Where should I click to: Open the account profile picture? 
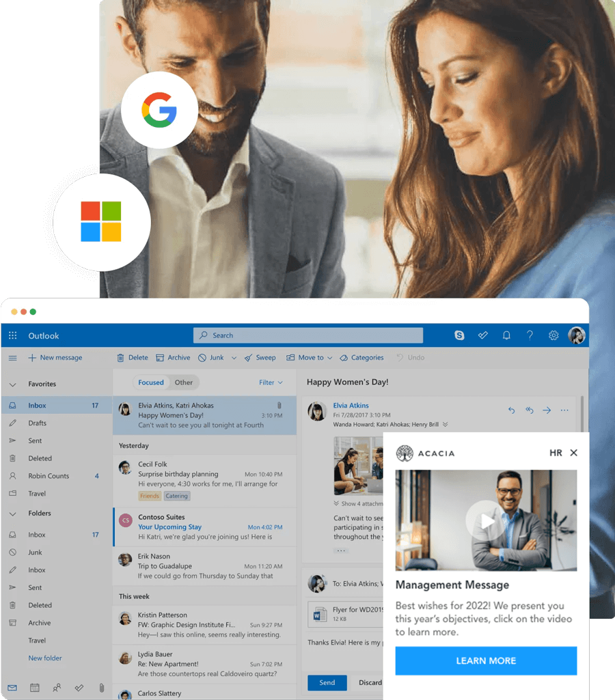pyautogui.click(x=577, y=335)
